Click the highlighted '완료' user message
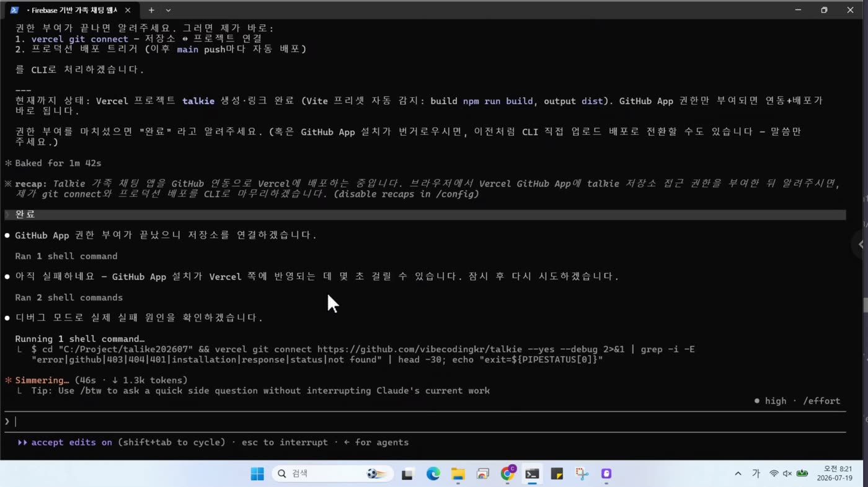This screenshot has height=487, width=868. tap(425, 214)
